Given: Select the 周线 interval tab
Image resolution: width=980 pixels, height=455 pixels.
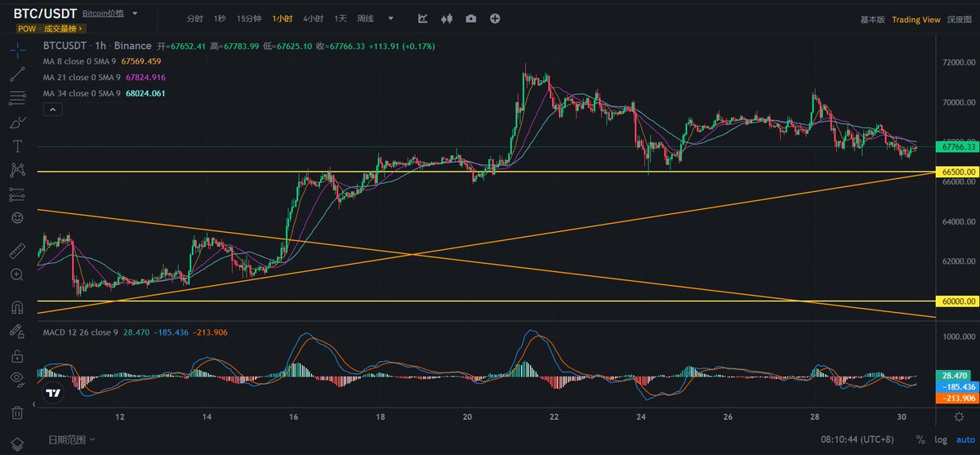Looking at the screenshot, I should click(x=366, y=18).
